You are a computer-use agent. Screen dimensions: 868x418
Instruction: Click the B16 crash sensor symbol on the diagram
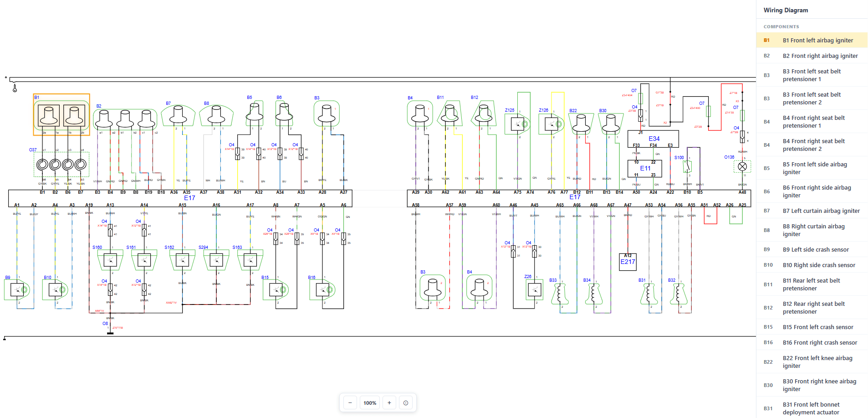point(322,289)
